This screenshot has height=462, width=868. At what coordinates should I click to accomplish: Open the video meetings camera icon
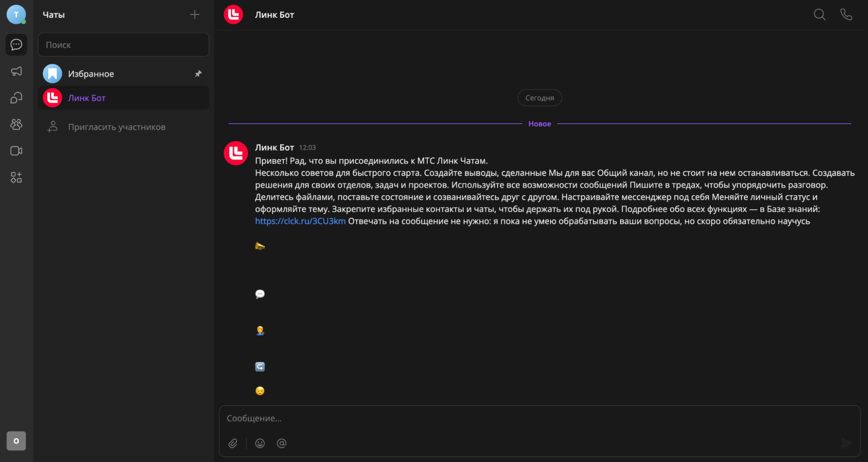point(16,151)
